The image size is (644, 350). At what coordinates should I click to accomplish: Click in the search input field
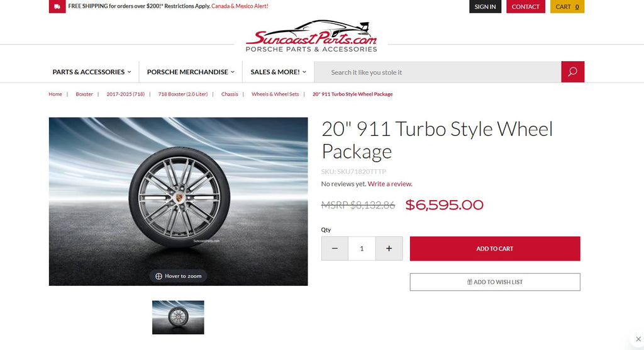(438, 72)
